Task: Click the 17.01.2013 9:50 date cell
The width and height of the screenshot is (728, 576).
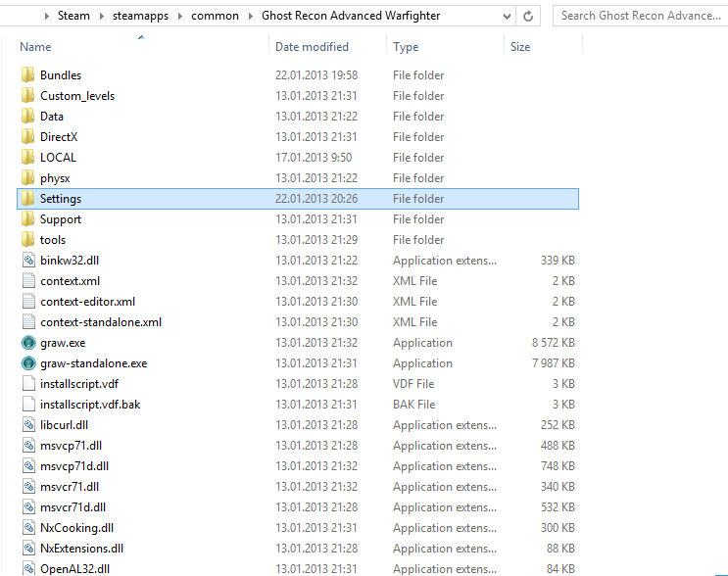Action: [314, 158]
